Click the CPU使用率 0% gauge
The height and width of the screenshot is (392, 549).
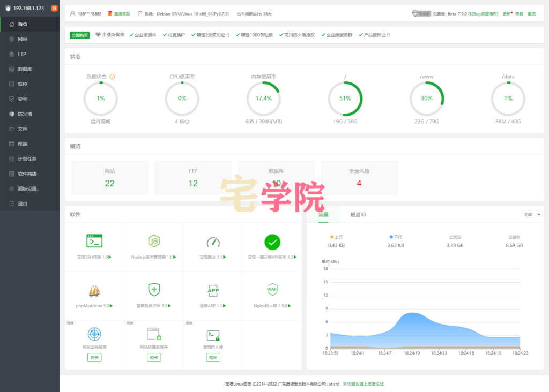click(182, 99)
